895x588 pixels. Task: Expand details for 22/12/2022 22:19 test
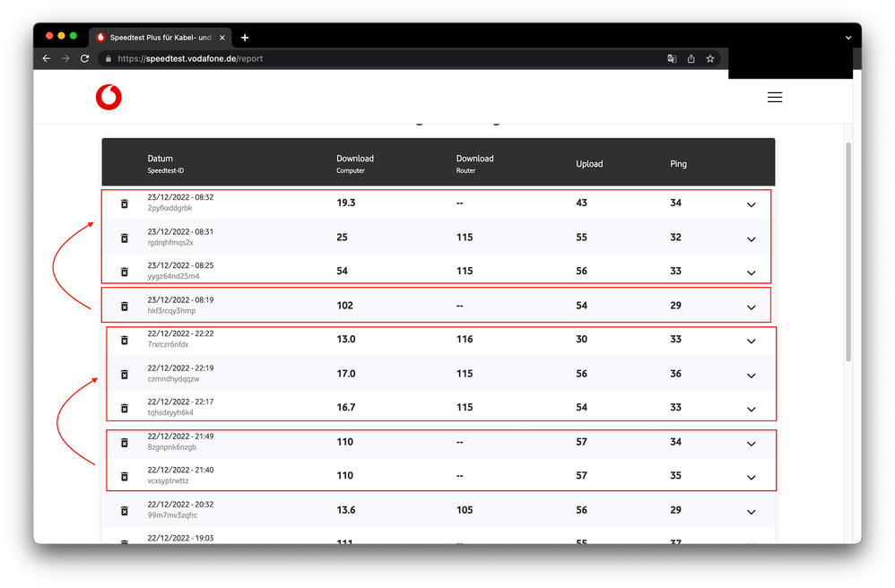tap(752, 376)
